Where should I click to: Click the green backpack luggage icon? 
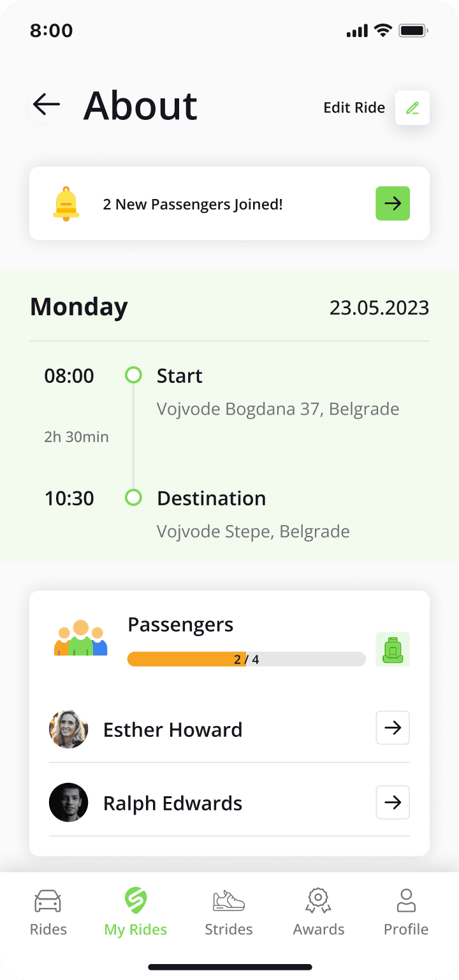[x=393, y=650]
